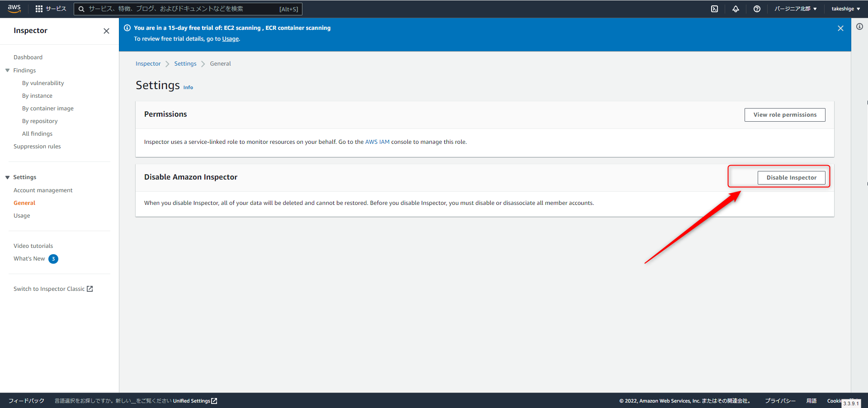Screen dimensions: 868x408
Task: Open Video tutorials
Action: [33, 246]
